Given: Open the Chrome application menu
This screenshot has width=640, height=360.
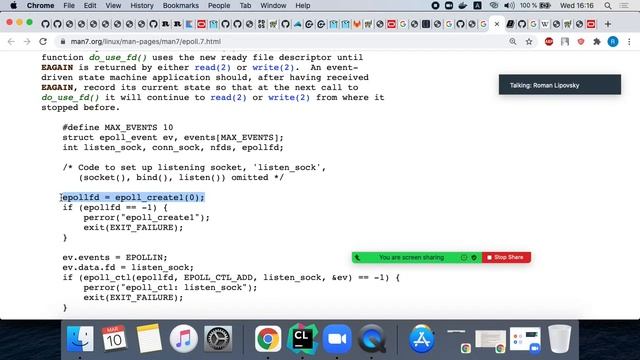Looking at the screenshot, I should coord(40,6).
